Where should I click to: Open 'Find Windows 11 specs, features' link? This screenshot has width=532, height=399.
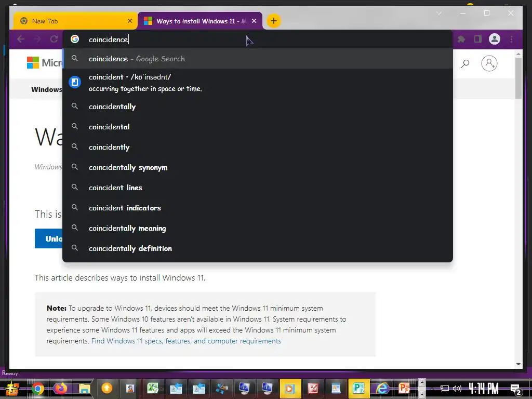pos(186,341)
